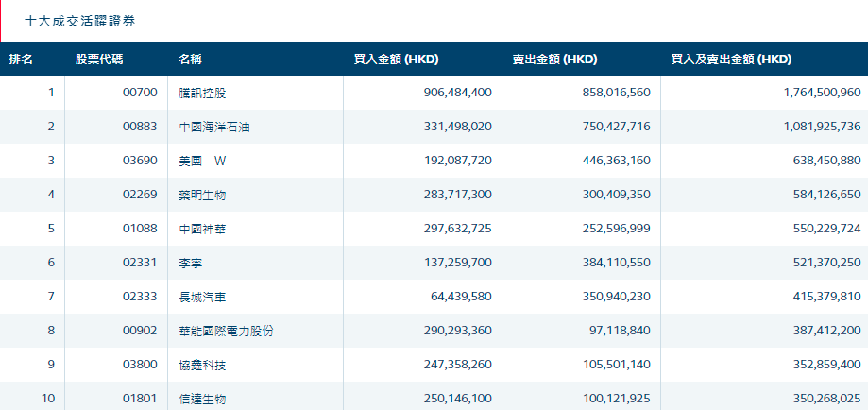Click buy amount 64,439,580
The image size is (868, 410).
point(461,297)
